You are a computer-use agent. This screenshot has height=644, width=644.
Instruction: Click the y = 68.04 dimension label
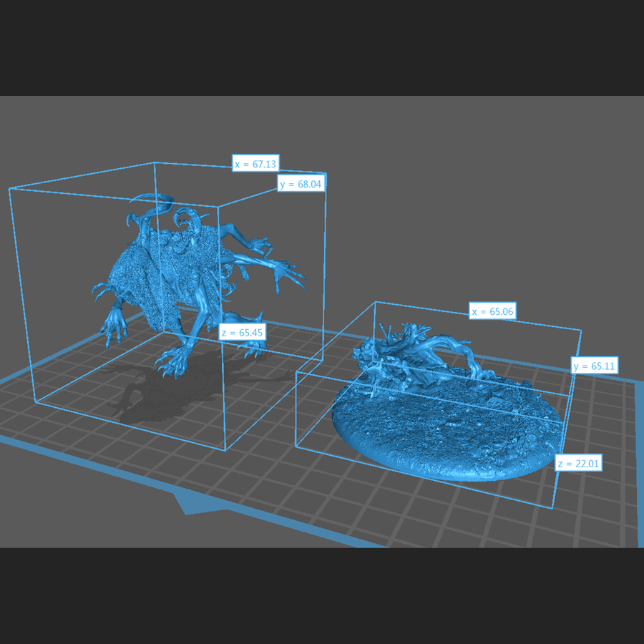click(x=301, y=184)
